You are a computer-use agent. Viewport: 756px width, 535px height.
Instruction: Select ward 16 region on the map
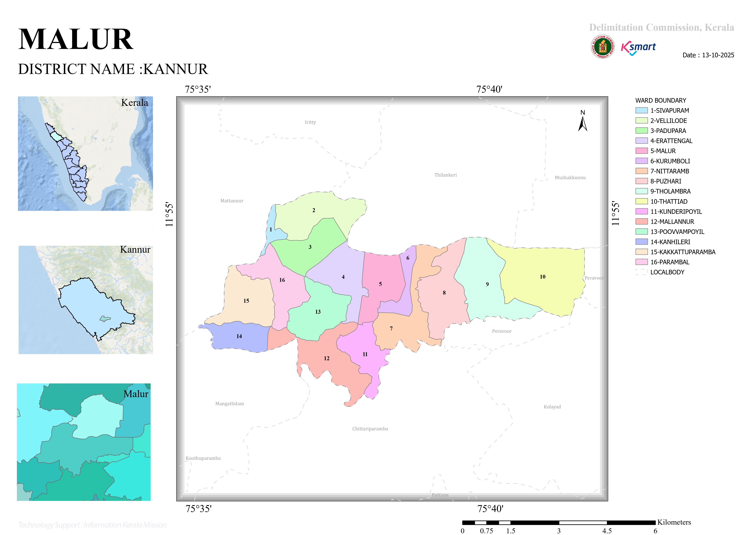point(282,280)
